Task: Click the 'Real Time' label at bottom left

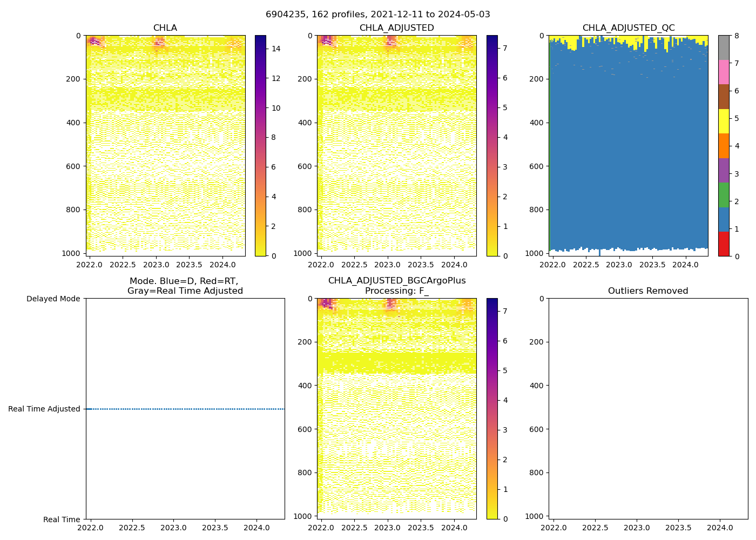Action: coord(62,519)
